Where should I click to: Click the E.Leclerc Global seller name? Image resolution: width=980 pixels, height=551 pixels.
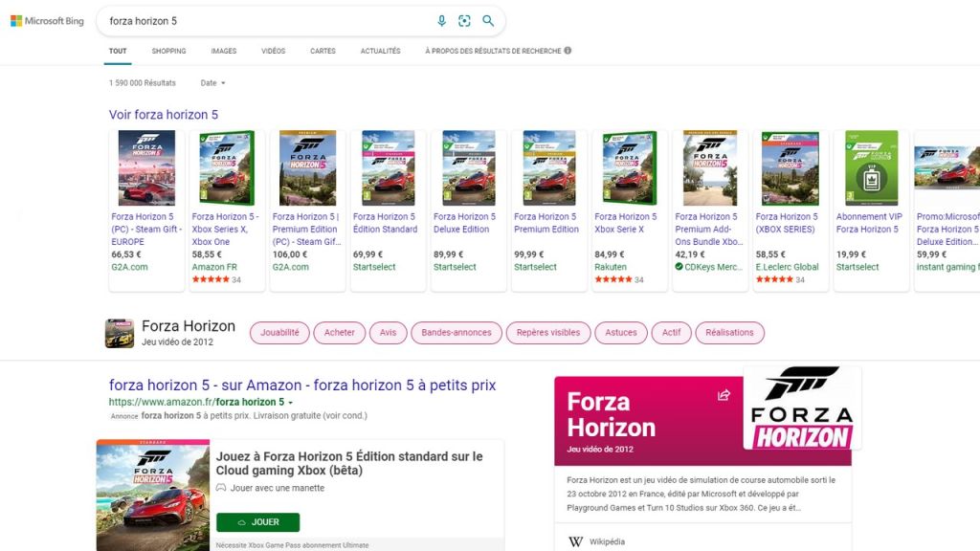pos(787,267)
